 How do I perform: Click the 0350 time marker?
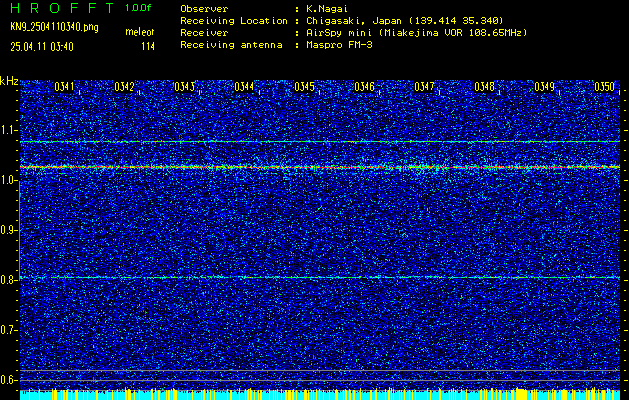(605, 87)
